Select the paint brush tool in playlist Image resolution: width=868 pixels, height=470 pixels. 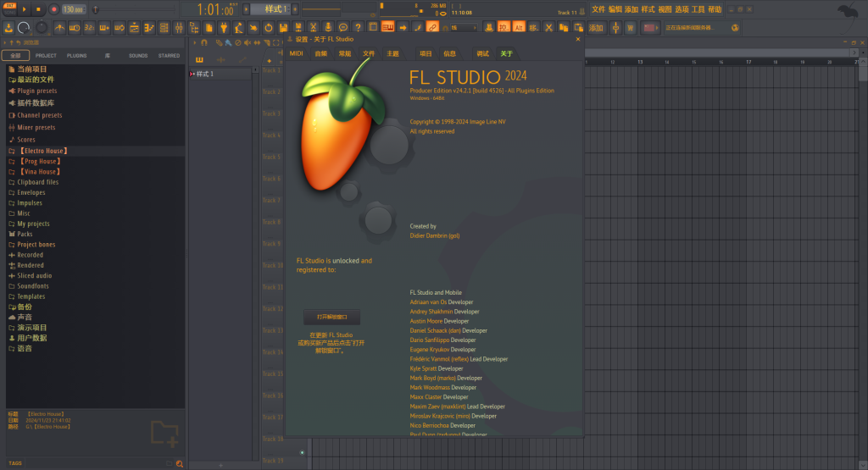tap(229, 42)
